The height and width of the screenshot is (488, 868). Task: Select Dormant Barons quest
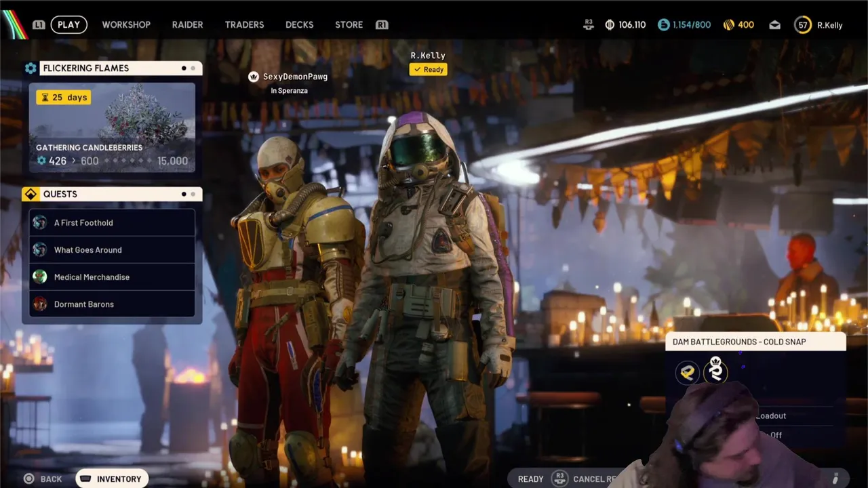(112, 304)
